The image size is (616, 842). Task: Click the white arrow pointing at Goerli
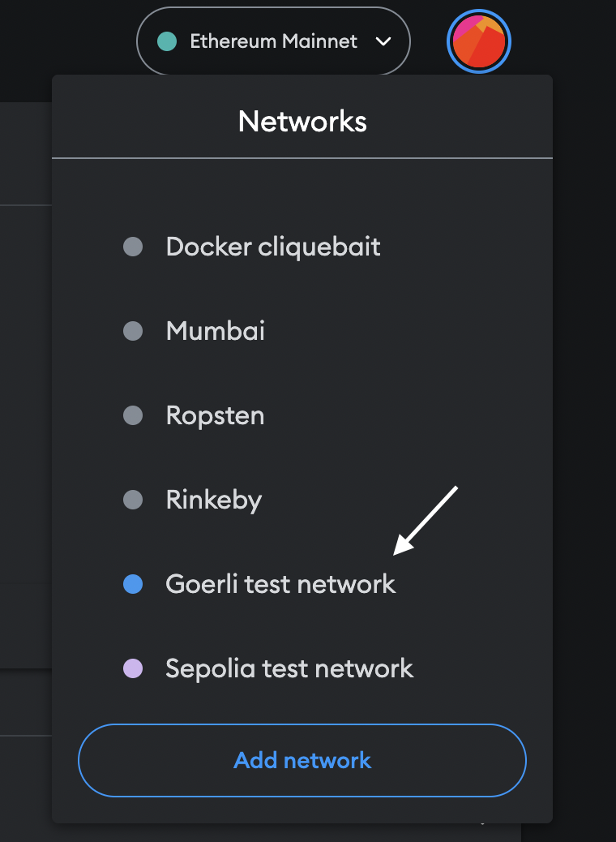(x=426, y=520)
